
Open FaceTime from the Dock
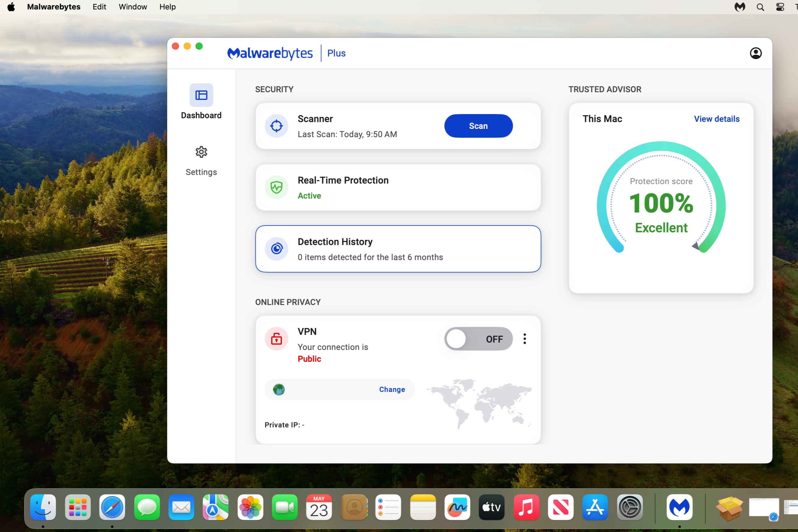285,507
